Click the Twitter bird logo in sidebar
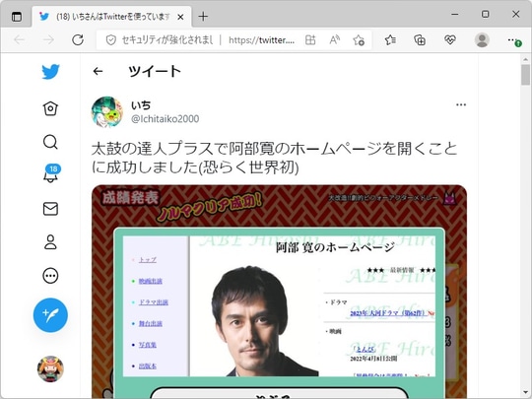Viewport: 532px width, 399px height. [50, 72]
